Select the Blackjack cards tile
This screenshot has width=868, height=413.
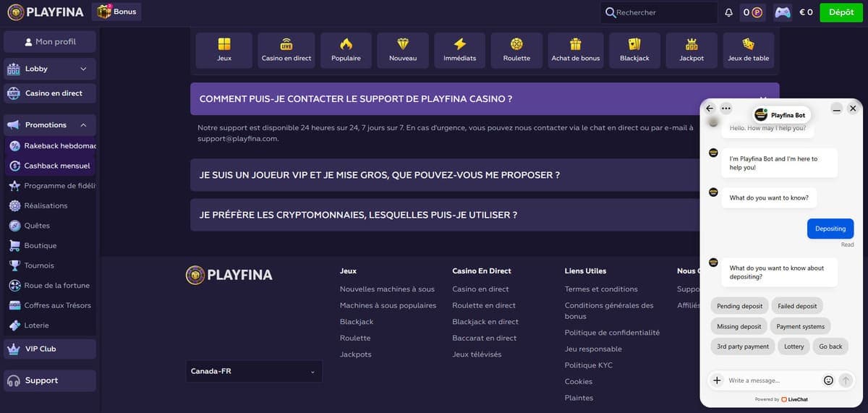point(634,51)
